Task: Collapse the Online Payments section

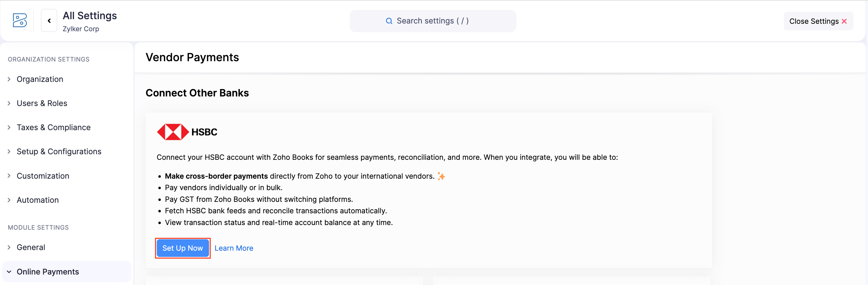Action: 9,271
